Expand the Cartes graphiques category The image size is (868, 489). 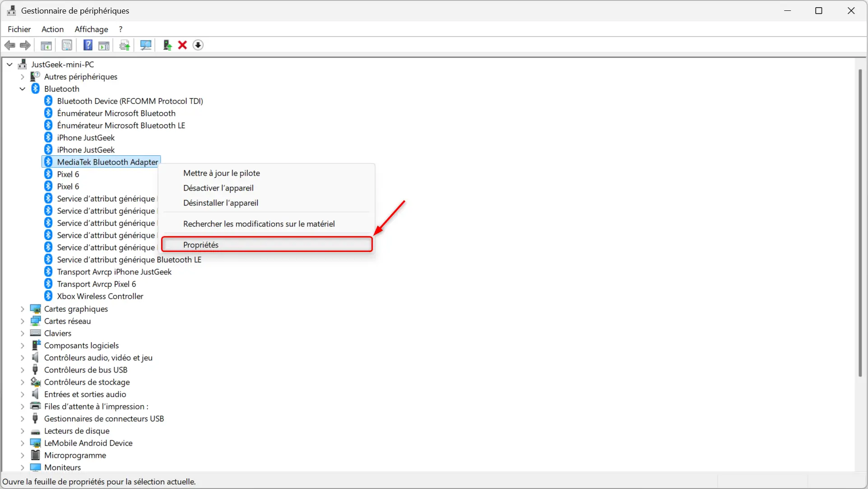coord(22,309)
